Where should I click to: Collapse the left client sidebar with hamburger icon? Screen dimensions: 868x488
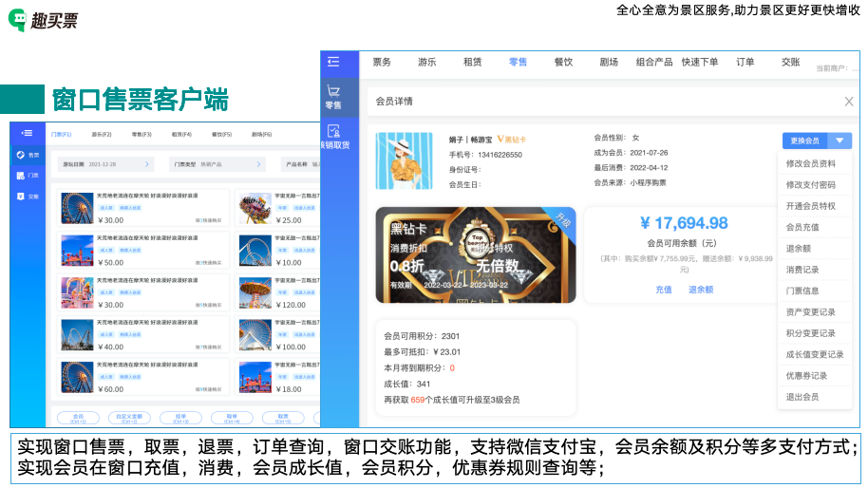tap(27, 133)
